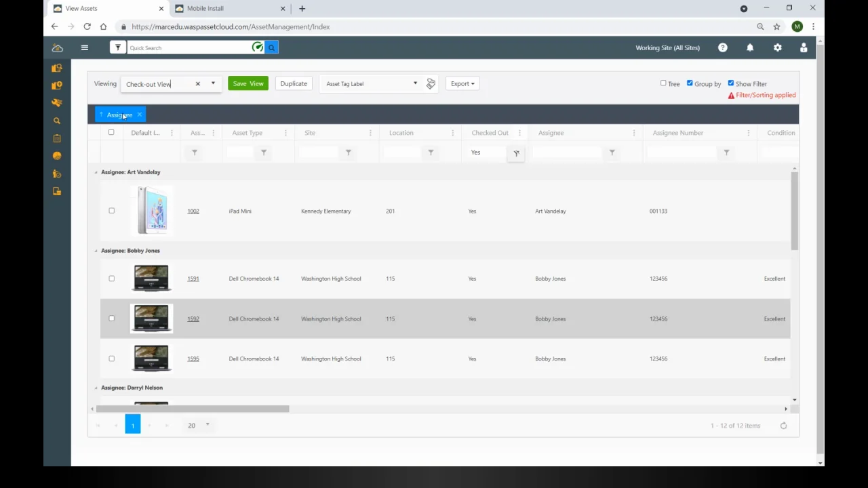Check the row for asset 1002
This screenshot has height=488, width=868.
tap(112, 211)
